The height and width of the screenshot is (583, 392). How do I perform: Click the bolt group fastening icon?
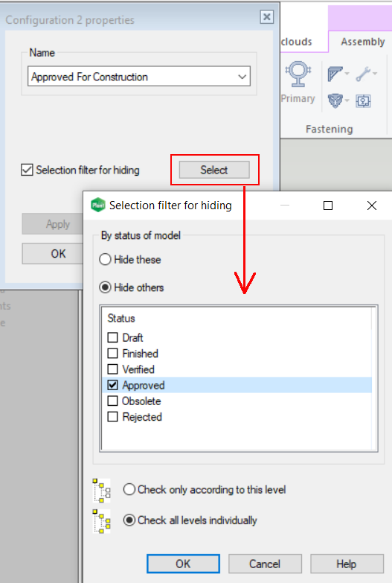click(335, 101)
